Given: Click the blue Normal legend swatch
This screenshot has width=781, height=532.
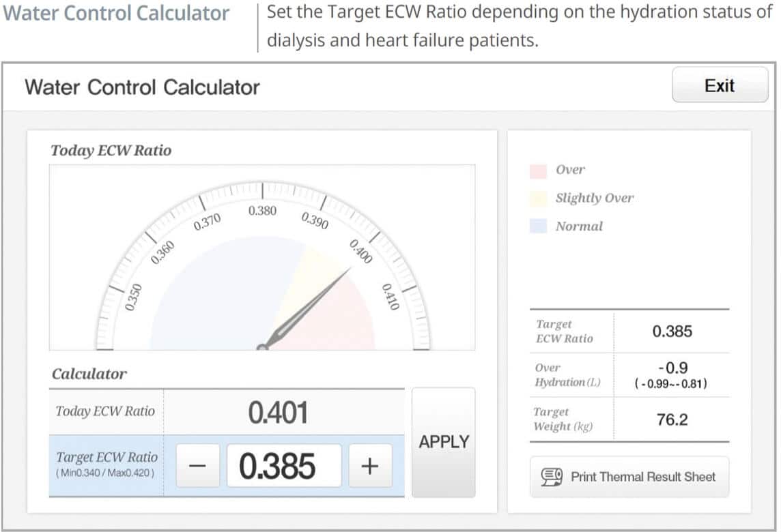Looking at the screenshot, I should tap(539, 226).
